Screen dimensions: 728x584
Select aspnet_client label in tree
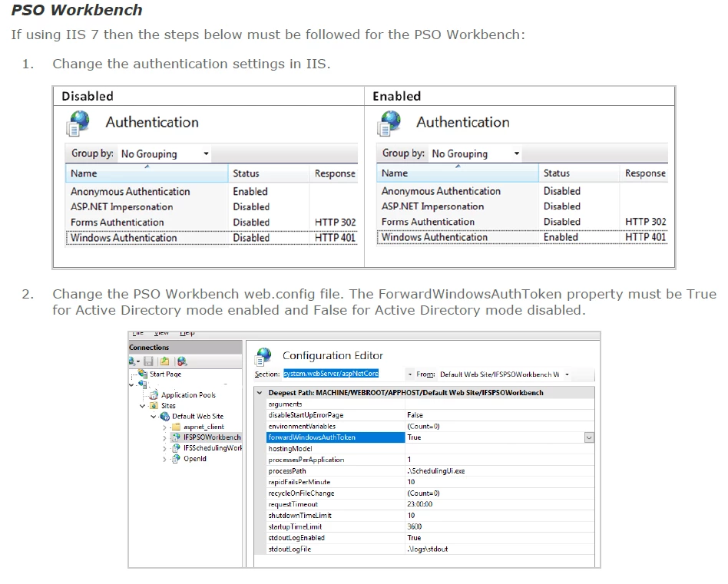coord(204,427)
